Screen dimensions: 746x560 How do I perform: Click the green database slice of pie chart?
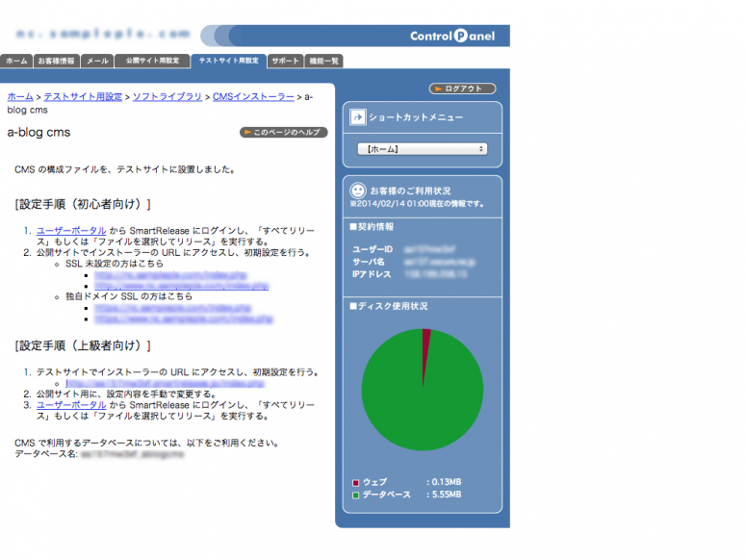tap(422, 404)
